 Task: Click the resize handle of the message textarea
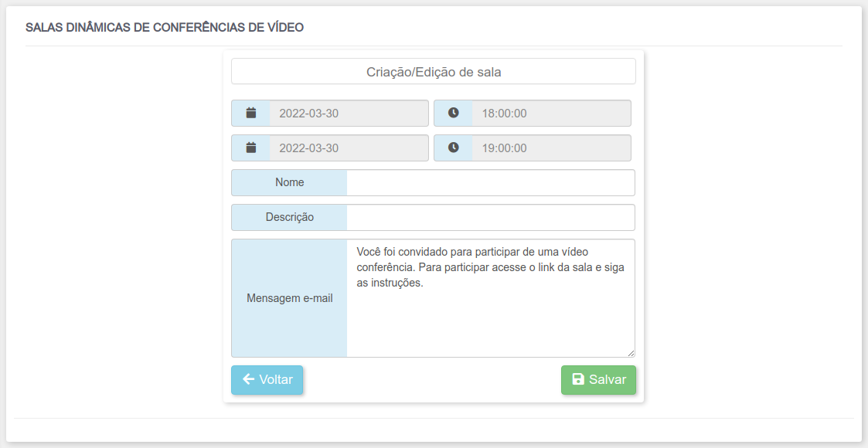[x=631, y=354]
